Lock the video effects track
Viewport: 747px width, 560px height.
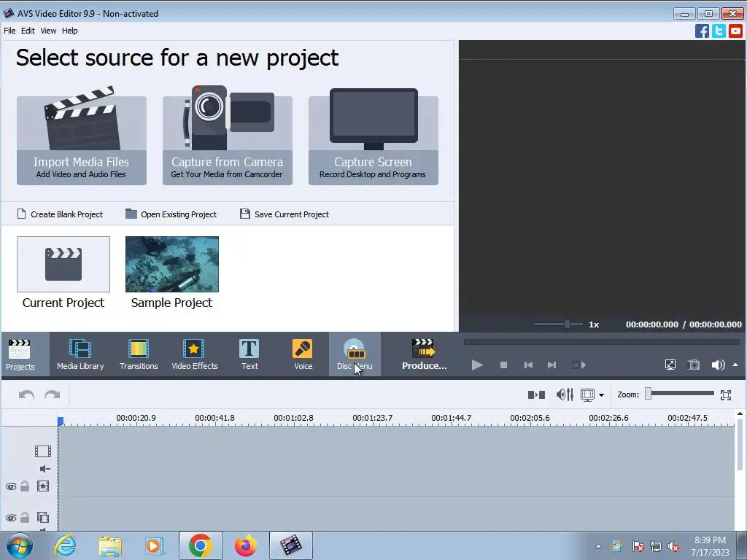(25, 486)
